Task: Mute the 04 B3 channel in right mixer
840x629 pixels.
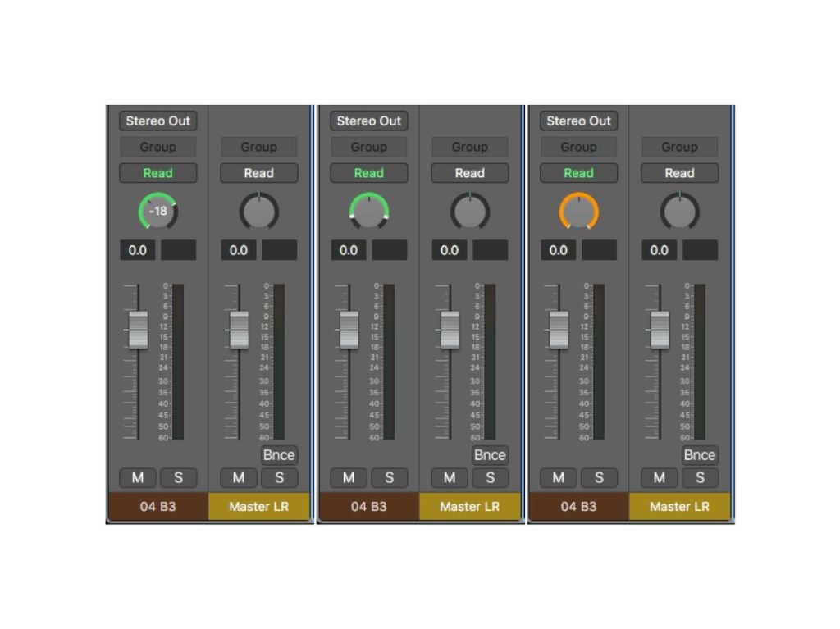Action: point(558,478)
